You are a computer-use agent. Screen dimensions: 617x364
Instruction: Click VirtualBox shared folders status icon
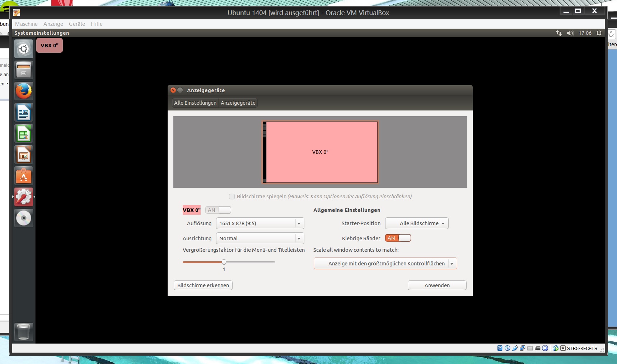[x=530, y=348]
